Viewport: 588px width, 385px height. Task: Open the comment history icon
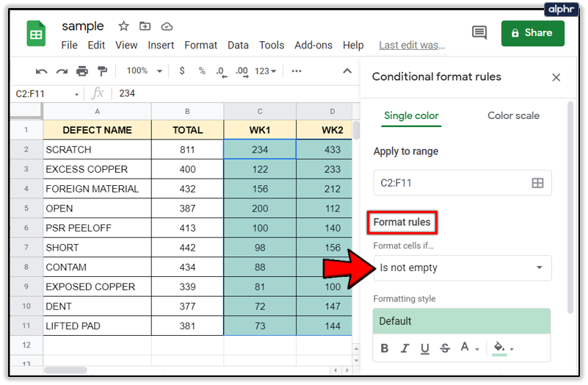point(479,32)
